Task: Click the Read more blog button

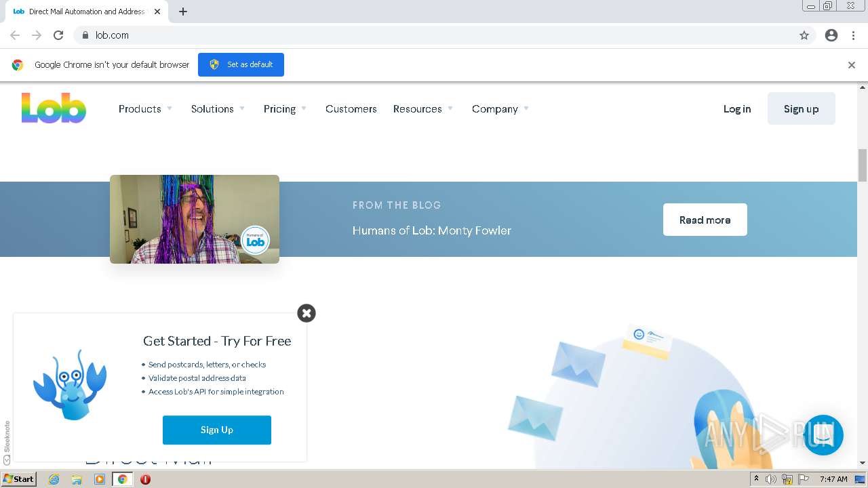Action: click(705, 220)
